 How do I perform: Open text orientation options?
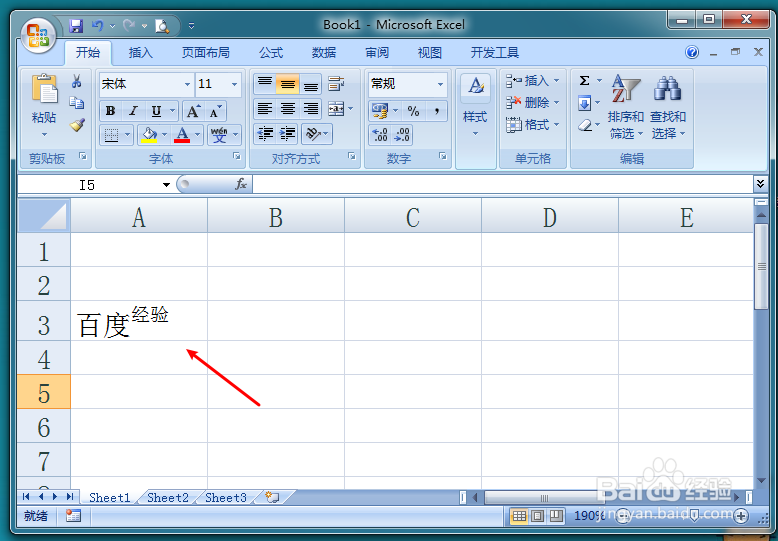[x=317, y=134]
